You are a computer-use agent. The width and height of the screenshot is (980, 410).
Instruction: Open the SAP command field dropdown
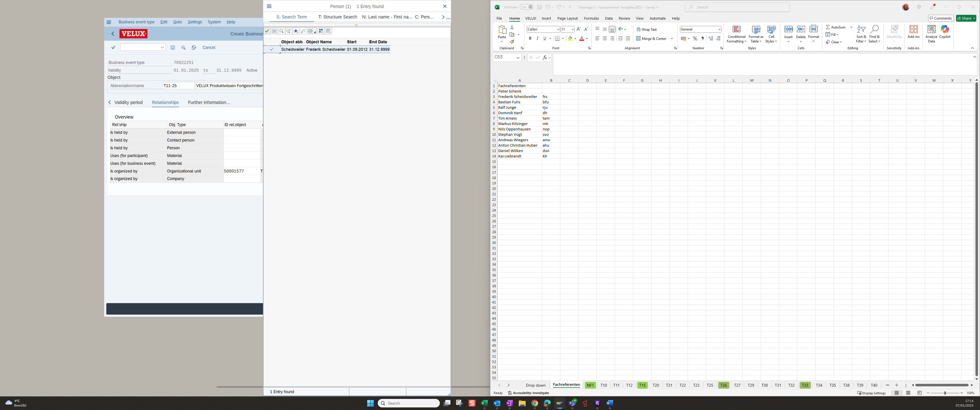(x=162, y=48)
